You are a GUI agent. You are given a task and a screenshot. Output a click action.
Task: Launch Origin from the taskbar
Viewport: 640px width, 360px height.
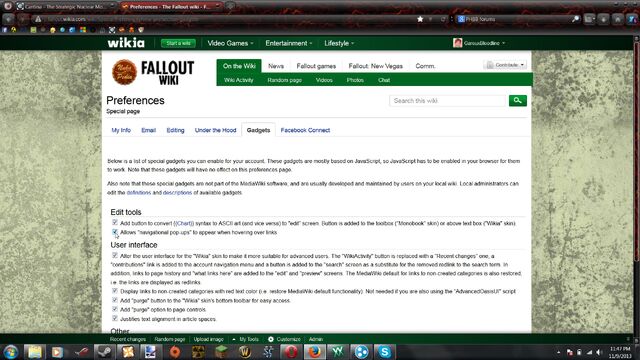pyautogui.click(x=175, y=352)
